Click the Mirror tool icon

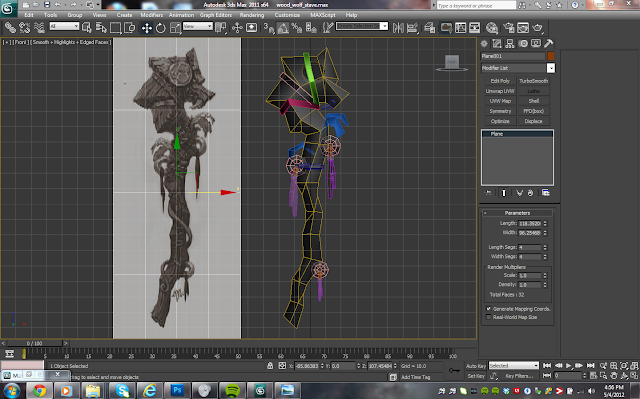point(398,28)
